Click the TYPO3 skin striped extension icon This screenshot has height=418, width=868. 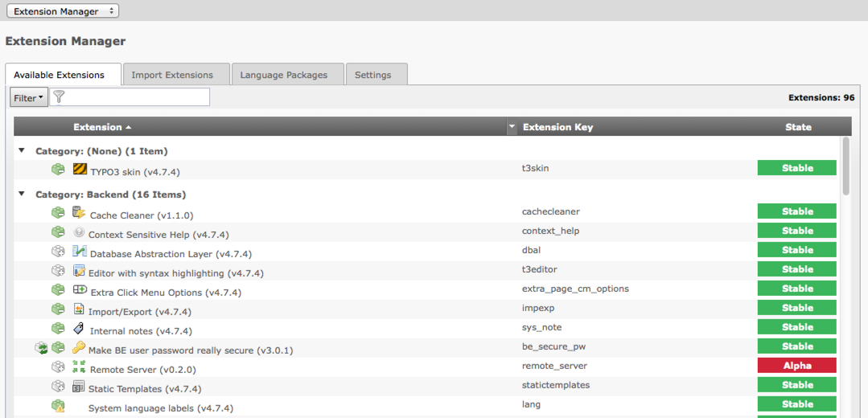pos(80,169)
